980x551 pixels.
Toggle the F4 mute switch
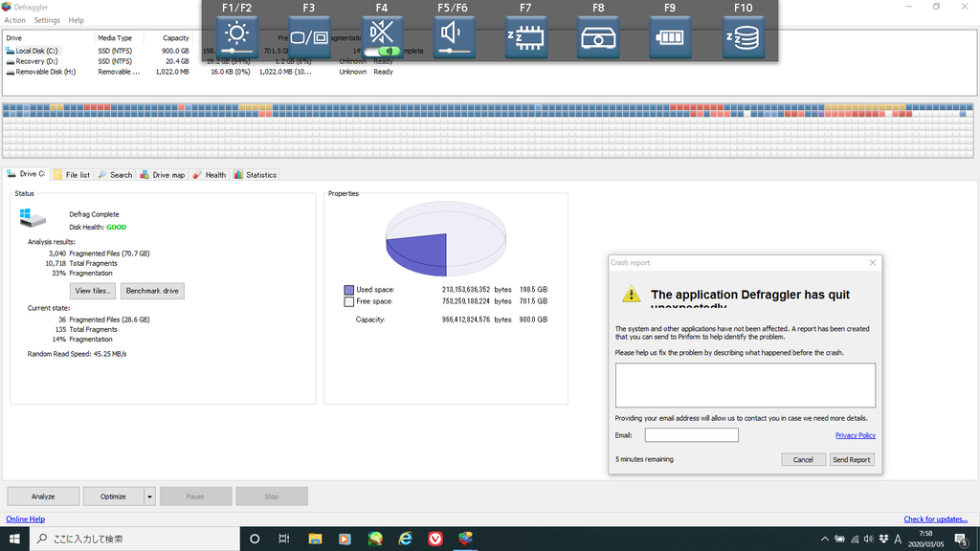pos(387,51)
